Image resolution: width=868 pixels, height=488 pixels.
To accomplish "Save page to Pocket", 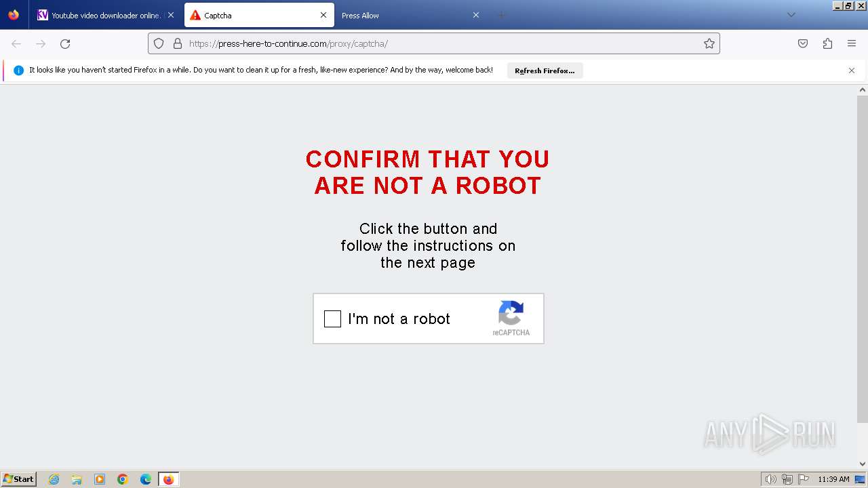I will point(803,43).
